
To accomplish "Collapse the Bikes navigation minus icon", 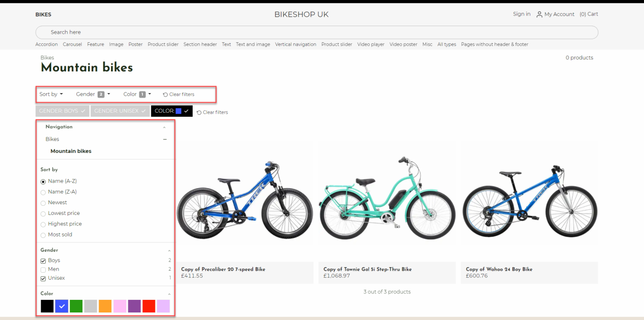I will click(x=165, y=139).
